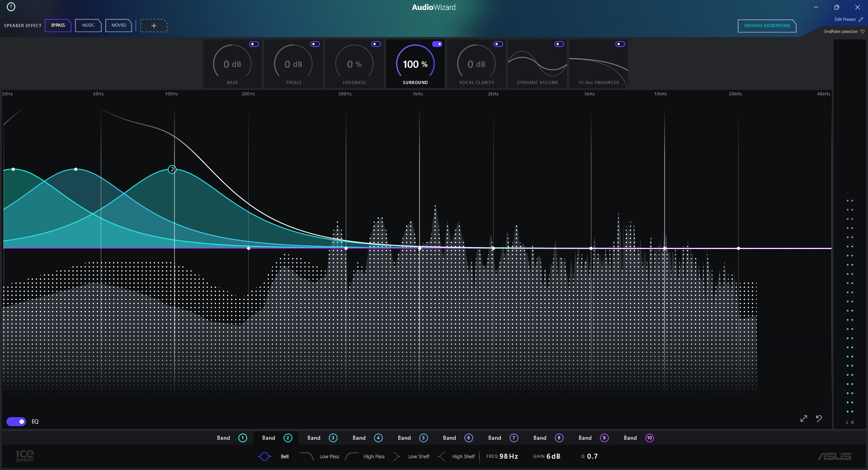The image size is (868, 470).
Task: Click the EQ node at 20Hz peak
Action: click(x=14, y=169)
